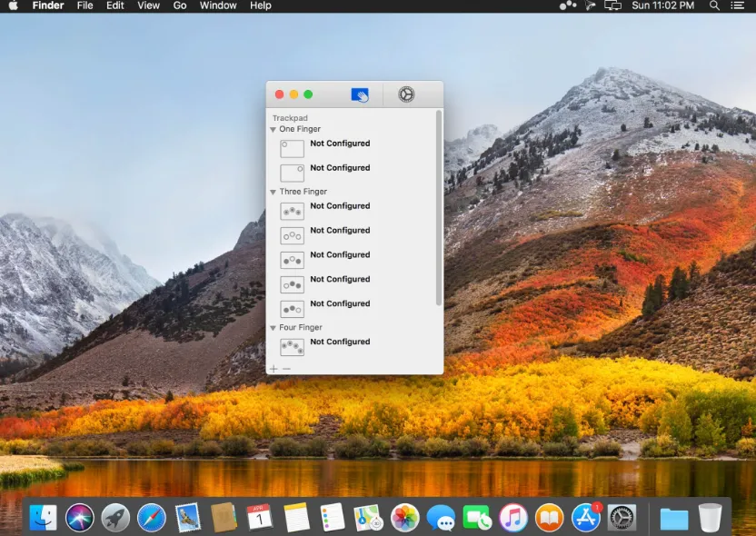The height and width of the screenshot is (536, 756).
Task: Collapse the One Finger section
Action: [273, 129]
